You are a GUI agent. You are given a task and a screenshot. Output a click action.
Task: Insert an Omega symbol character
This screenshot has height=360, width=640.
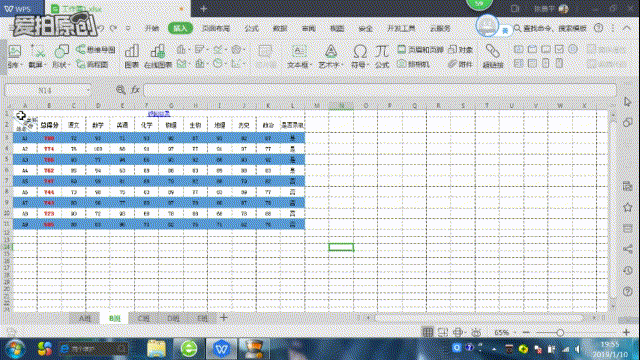pos(360,56)
